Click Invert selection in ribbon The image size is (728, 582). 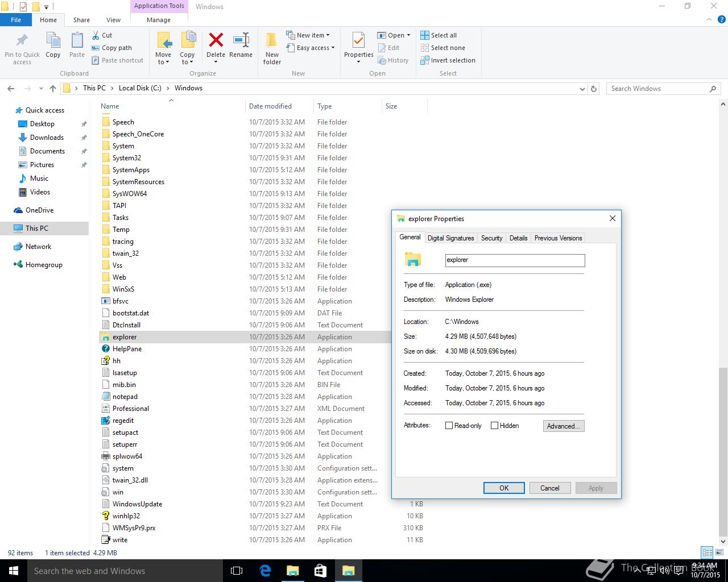click(x=448, y=60)
